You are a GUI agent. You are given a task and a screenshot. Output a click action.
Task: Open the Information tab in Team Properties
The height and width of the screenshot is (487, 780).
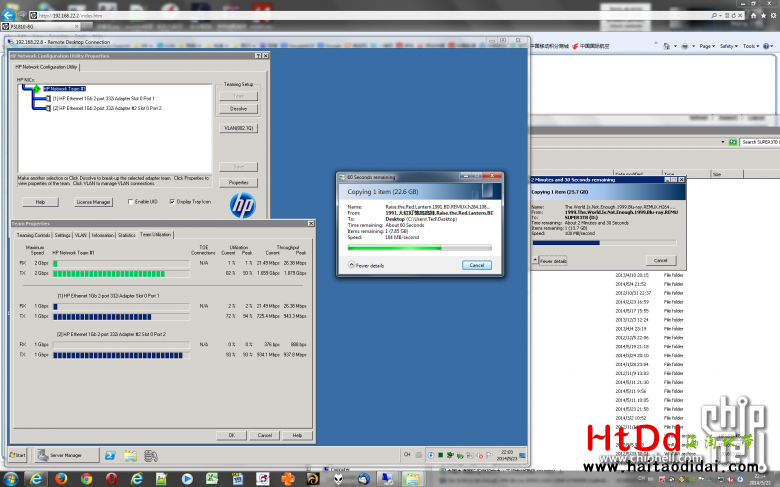pos(102,235)
